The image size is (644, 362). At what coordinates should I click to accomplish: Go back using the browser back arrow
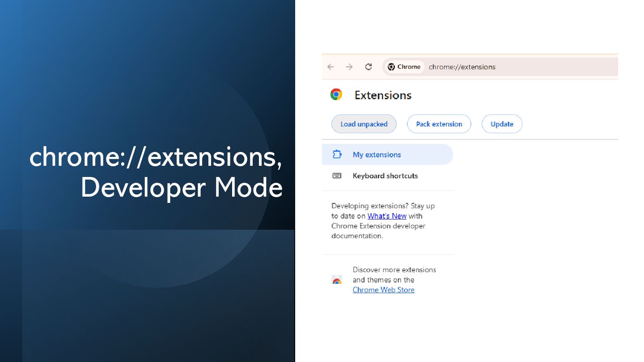coord(330,67)
